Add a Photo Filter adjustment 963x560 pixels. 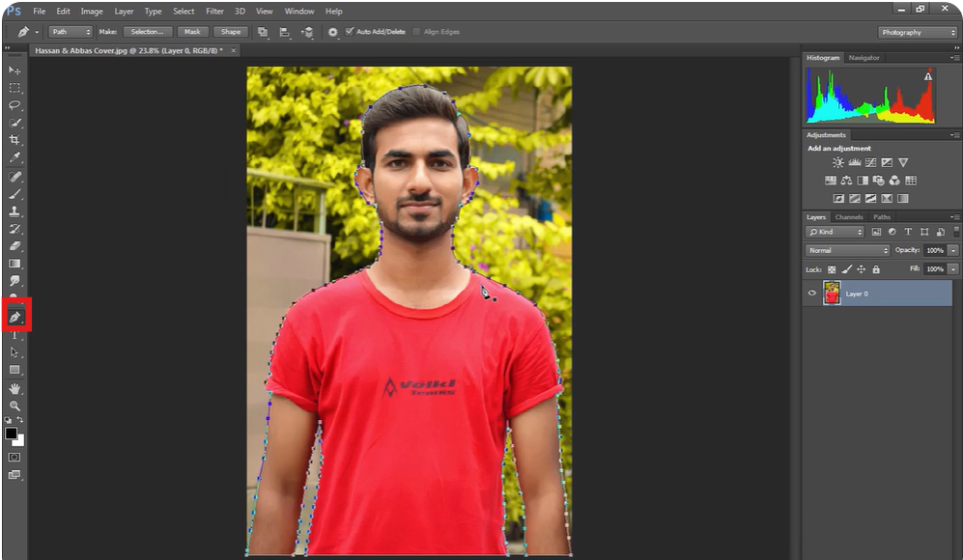878,181
